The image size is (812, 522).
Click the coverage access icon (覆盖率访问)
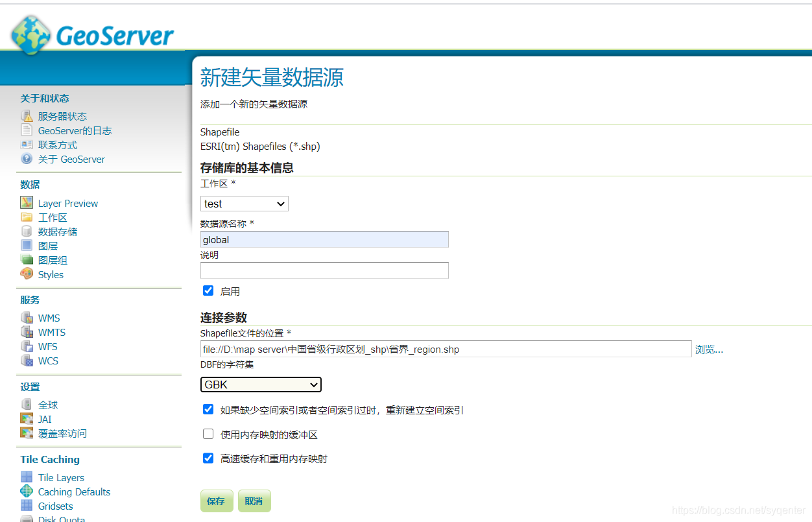27,433
